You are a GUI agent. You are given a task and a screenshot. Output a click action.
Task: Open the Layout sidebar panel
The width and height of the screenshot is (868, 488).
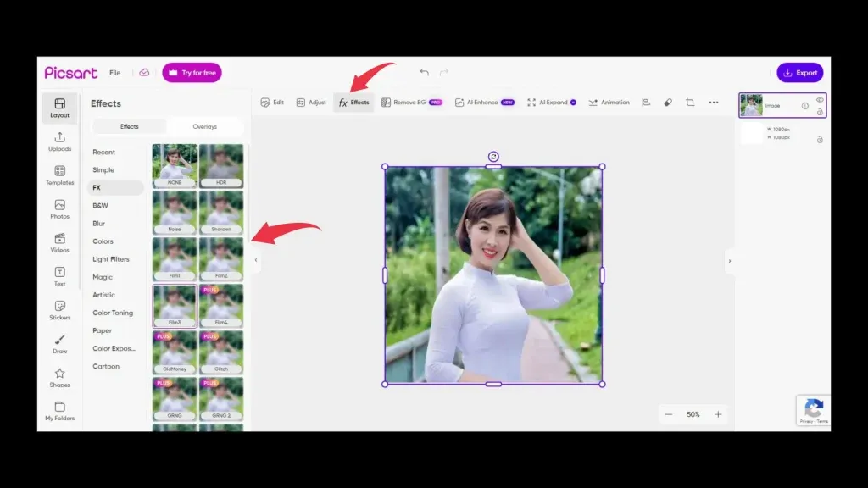click(x=60, y=108)
